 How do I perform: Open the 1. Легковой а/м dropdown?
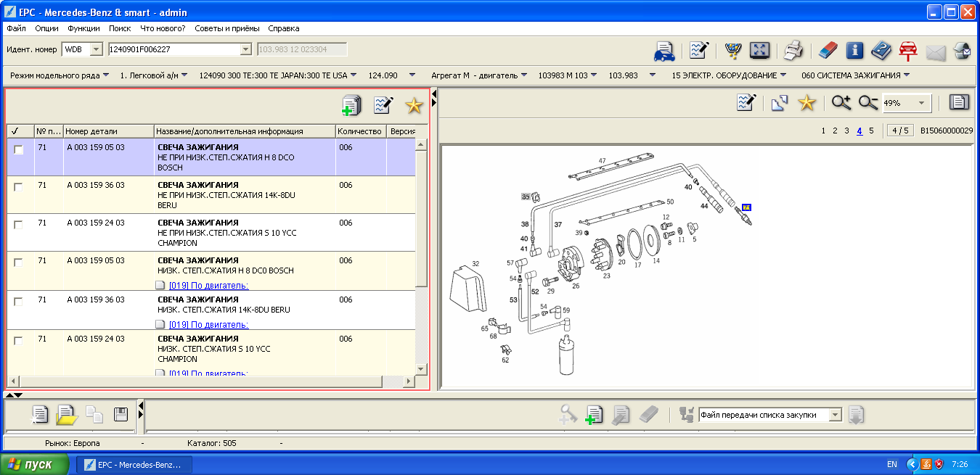(154, 75)
